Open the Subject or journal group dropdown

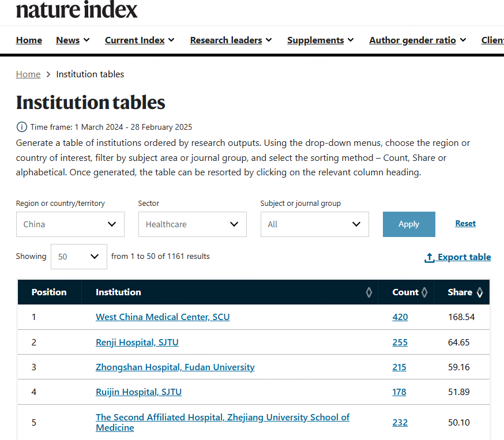pyautogui.click(x=315, y=224)
